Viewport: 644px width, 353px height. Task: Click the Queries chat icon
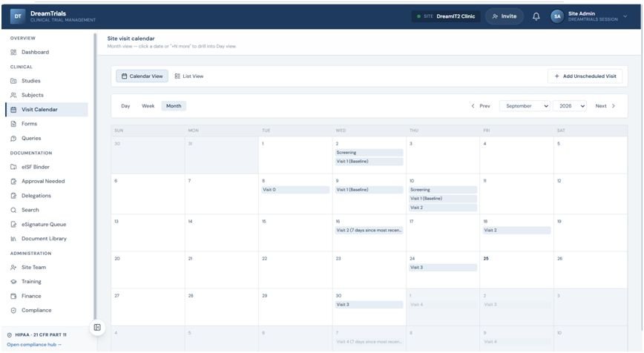[x=13, y=139]
